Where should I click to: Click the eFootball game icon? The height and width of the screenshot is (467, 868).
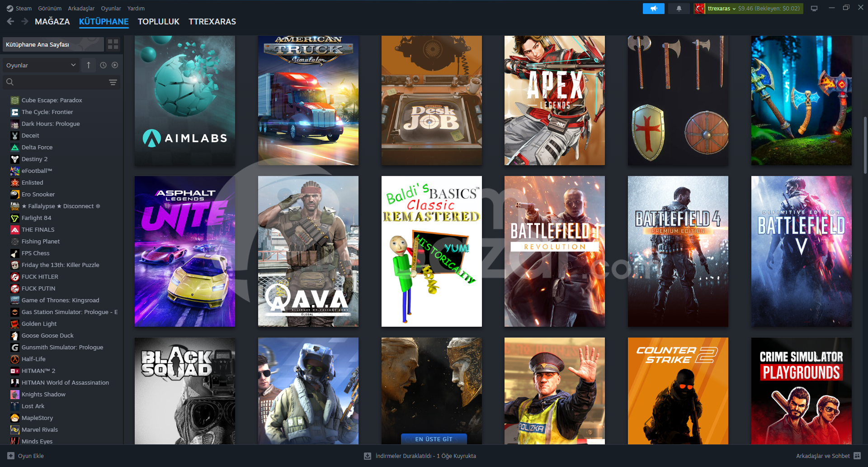15,171
